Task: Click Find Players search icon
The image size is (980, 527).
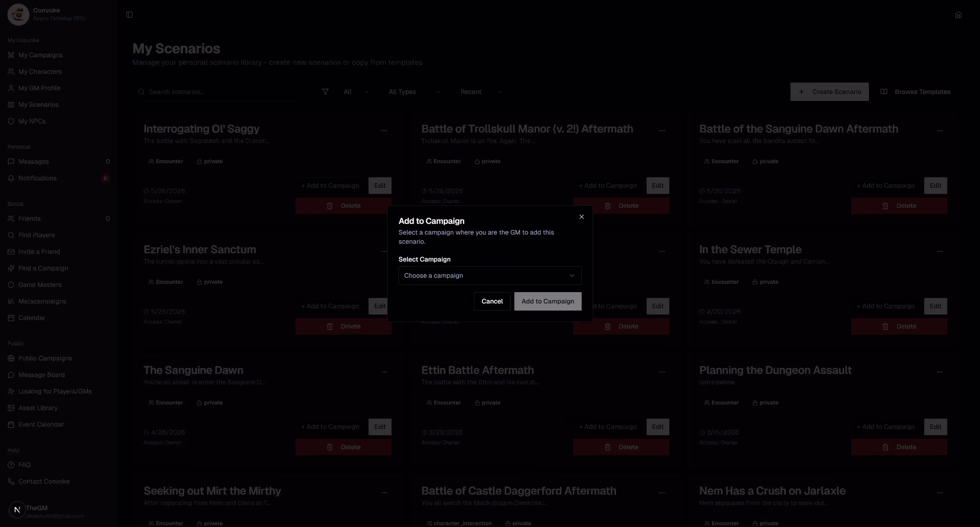Action: 11,235
